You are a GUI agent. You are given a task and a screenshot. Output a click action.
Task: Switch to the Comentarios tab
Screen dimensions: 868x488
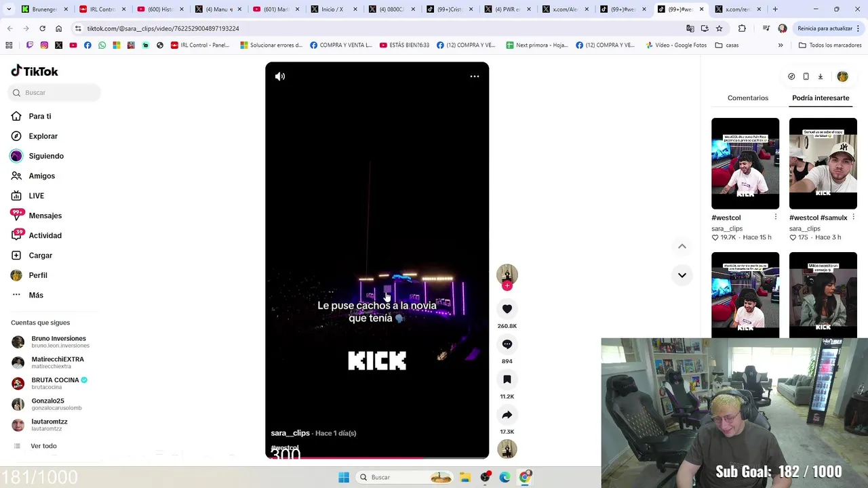(748, 98)
